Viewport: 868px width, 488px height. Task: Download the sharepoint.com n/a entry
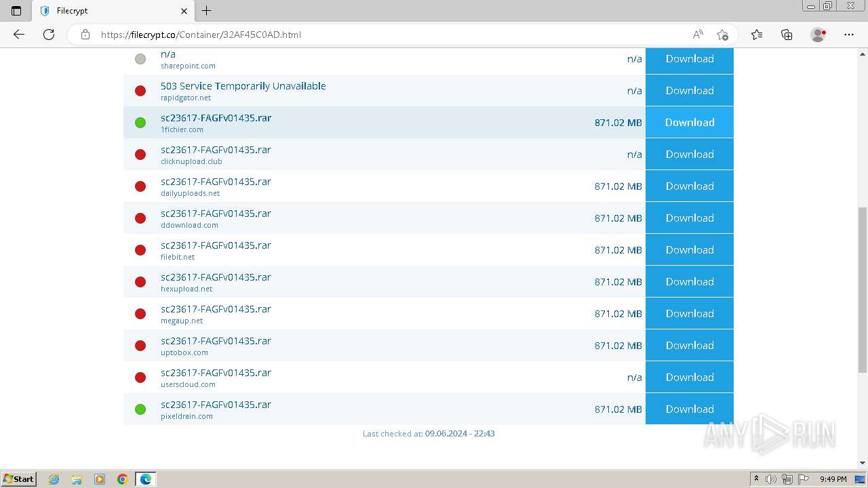coord(690,59)
